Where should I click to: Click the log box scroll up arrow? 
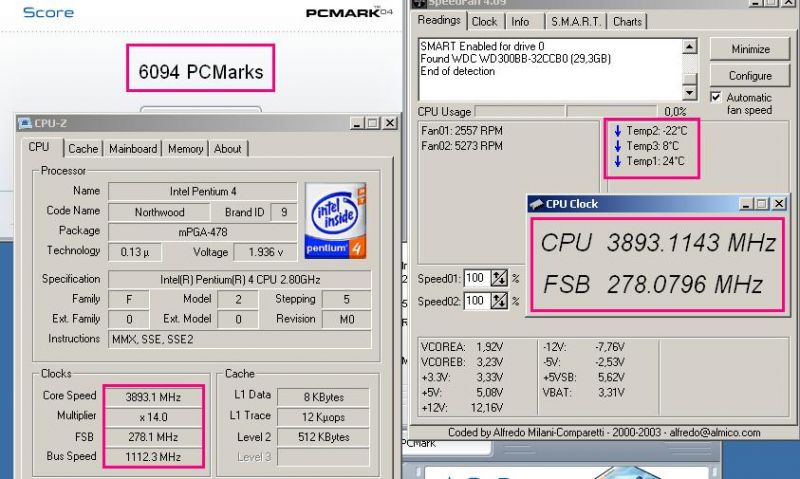point(690,46)
